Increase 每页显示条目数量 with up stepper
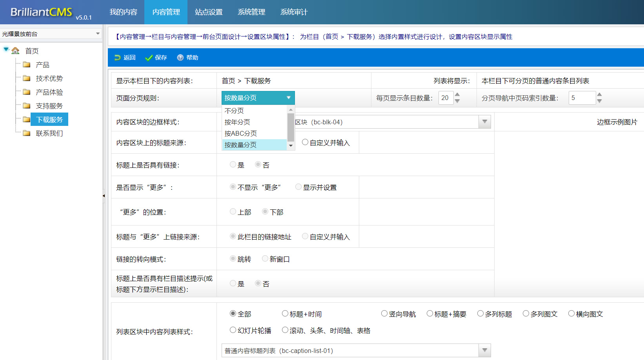The height and width of the screenshot is (360, 644). point(457,95)
